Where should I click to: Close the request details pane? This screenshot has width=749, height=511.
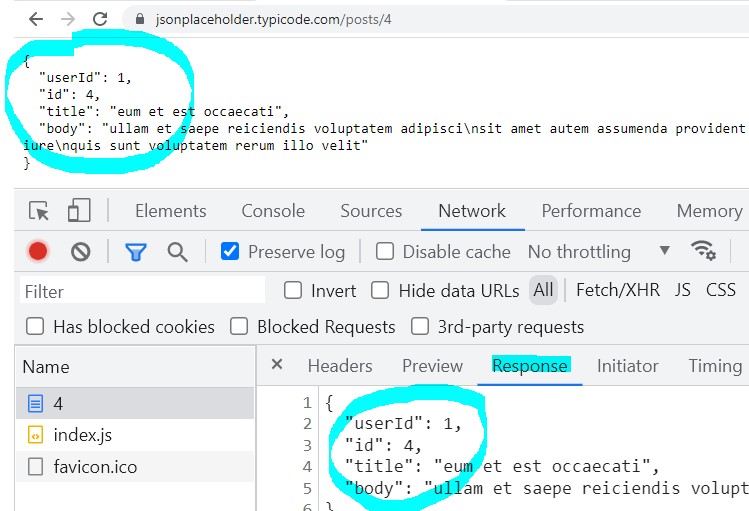point(277,365)
